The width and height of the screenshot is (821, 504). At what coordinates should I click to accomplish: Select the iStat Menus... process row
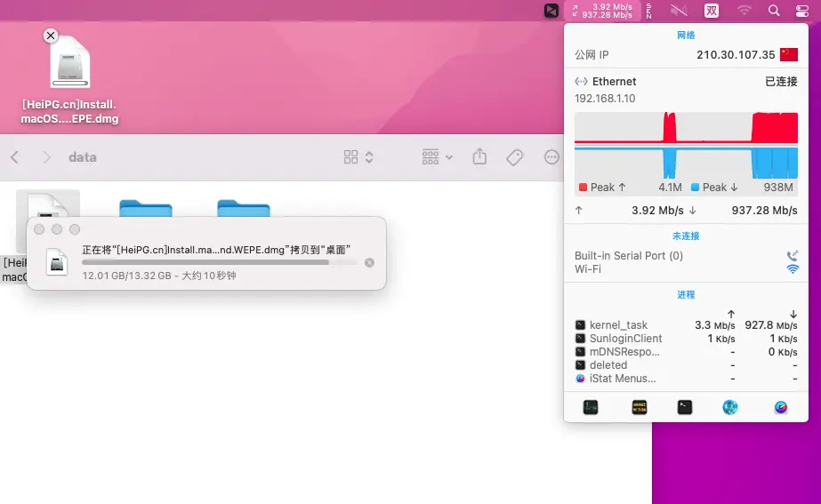tap(686, 379)
